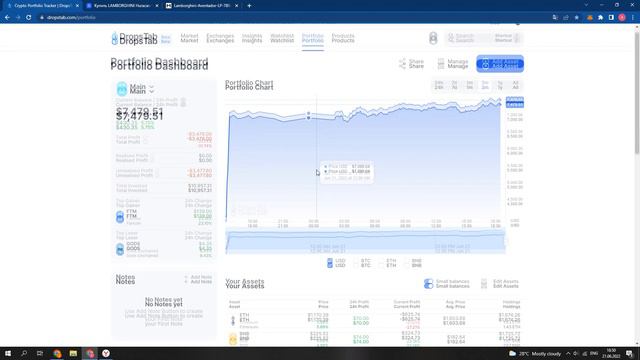Open the Products nav item
Viewport: 640px width, 360px height.
tap(343, 38)
